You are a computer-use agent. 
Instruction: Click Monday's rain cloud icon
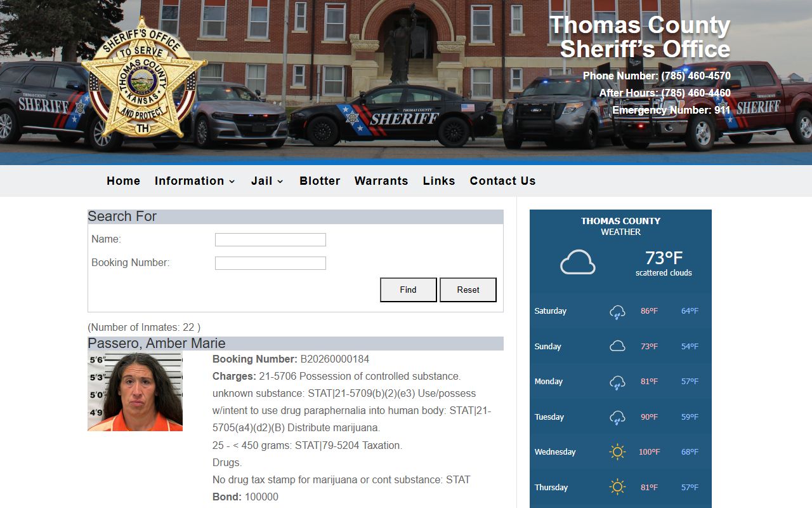(617, 382)
